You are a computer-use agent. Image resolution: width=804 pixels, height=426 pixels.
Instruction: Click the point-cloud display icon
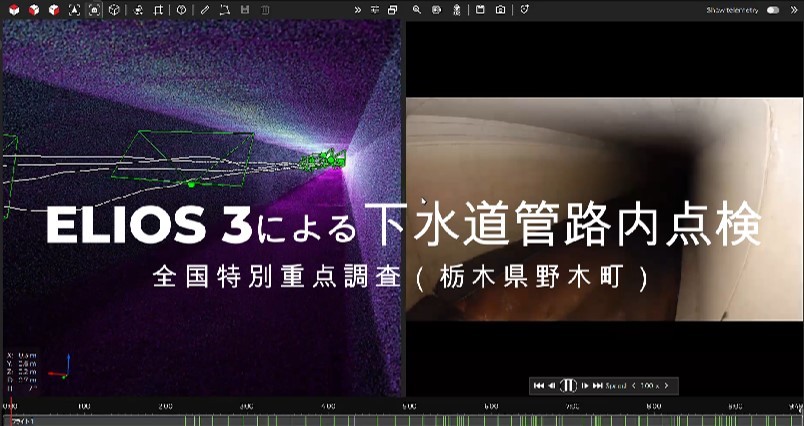tap(138, 10)
